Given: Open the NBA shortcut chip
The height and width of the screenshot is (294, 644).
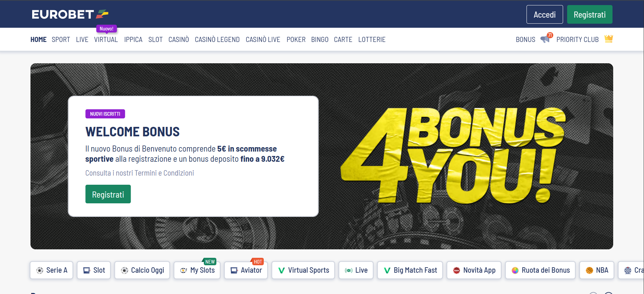Looking at the screenshot, I should click(597, 270).
